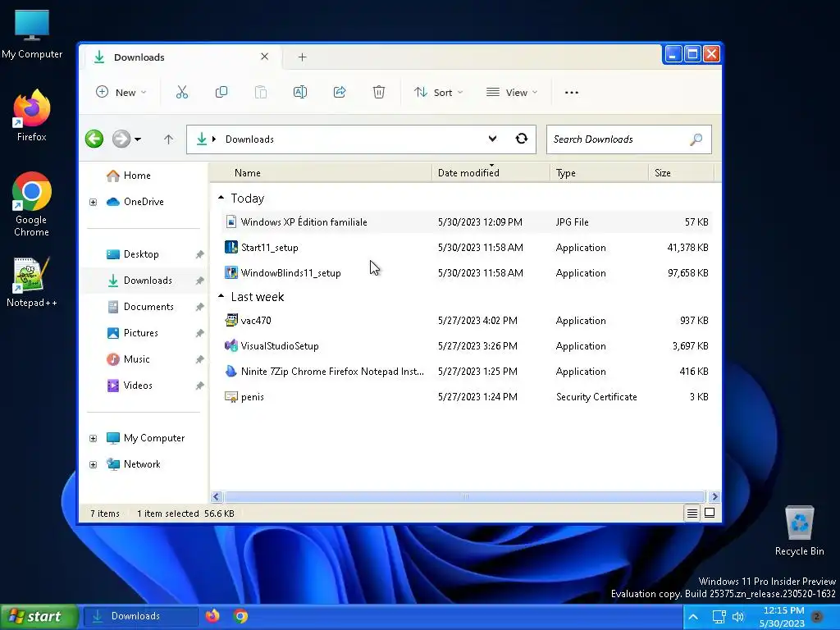Expand the address path arrow before Downloads
The image size is (840, 630).
214,139
